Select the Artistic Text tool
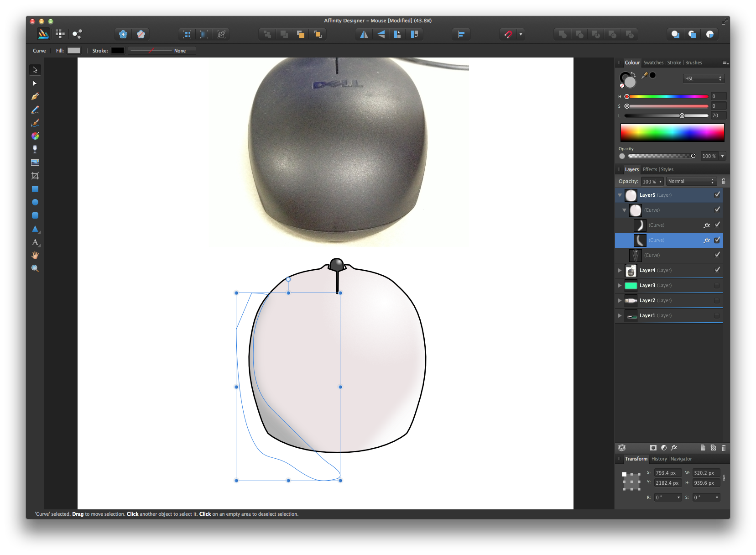The width and height of the screenshot is (756, 555). 35,242
